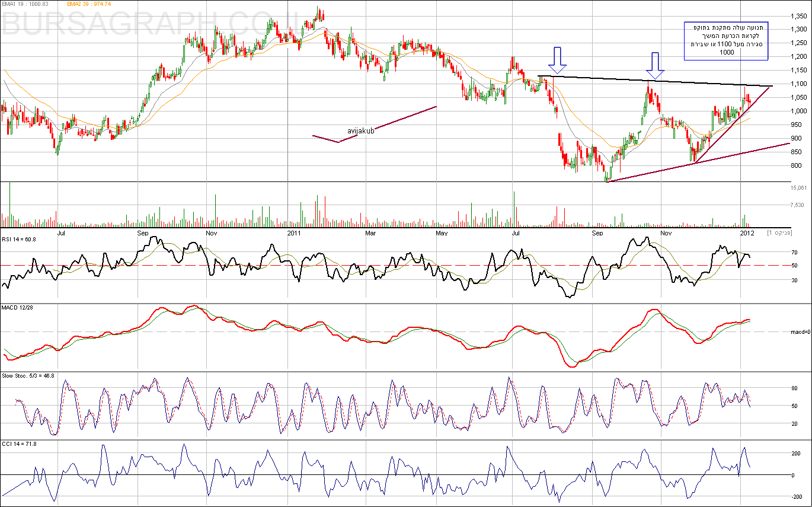The image size is (812, 507).
Task: Click the Hebrew annotation text box mentioning 1100
Action: (x=726, y=40)
